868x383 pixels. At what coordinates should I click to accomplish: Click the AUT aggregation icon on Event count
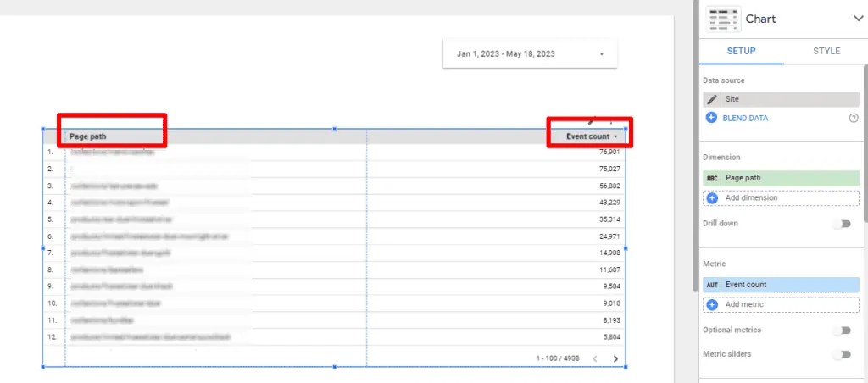(712, 285)
